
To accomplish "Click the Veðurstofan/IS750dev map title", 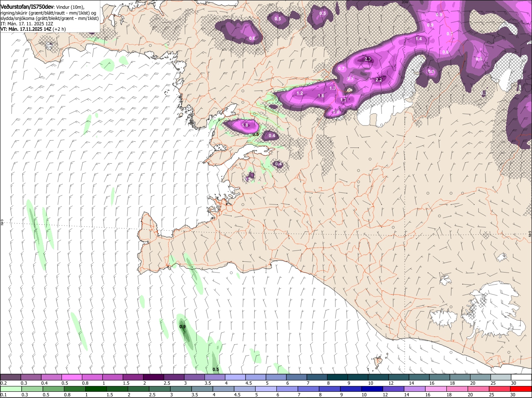I will pyautogui.click(x=27, y=7).
